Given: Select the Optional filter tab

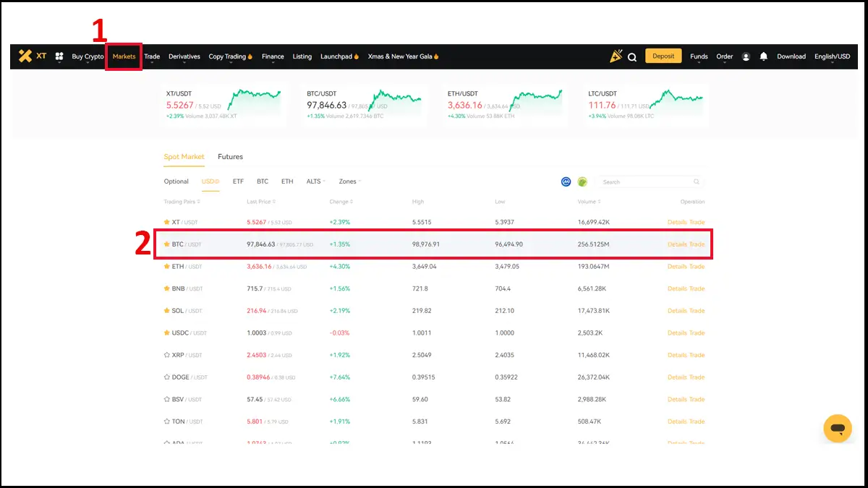Looking at the screenshot, I should click(x=176, y=181).
